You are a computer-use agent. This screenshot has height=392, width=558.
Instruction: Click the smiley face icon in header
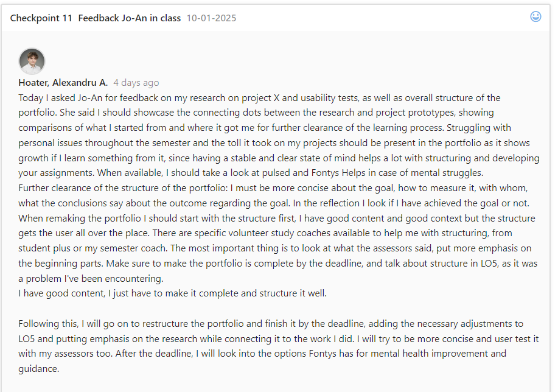click(535, 17)
